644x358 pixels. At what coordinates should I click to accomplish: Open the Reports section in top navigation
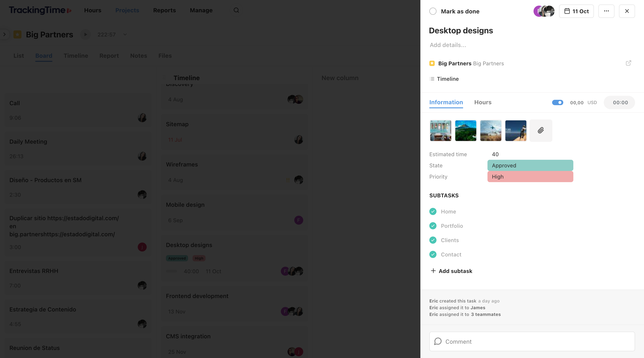[x=164, y=10]
